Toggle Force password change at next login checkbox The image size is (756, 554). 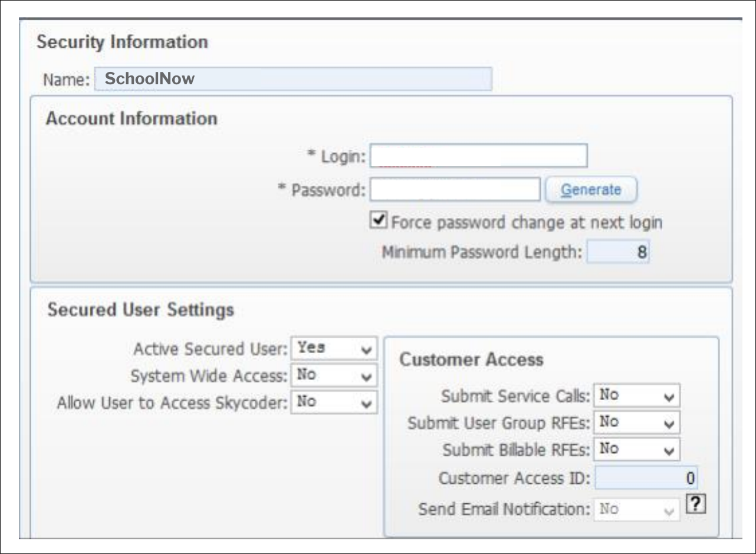point(377,221)
